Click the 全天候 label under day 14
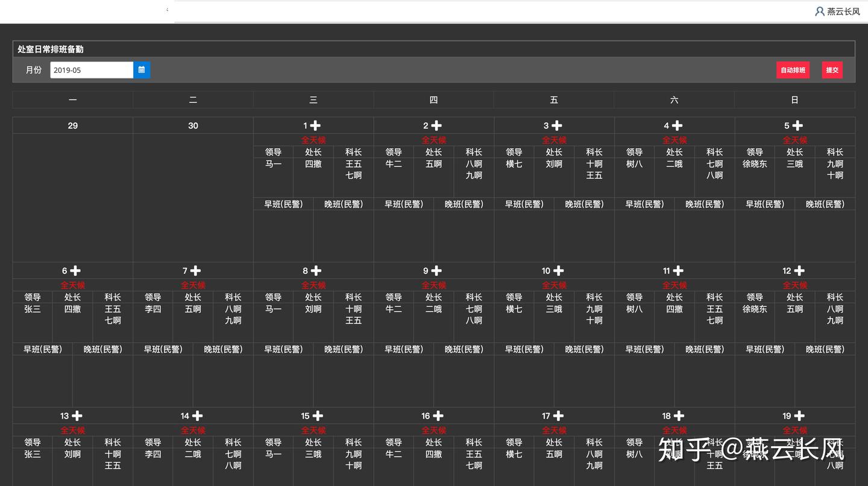Viewport: 868px width, 486px height. pos(193,431)
